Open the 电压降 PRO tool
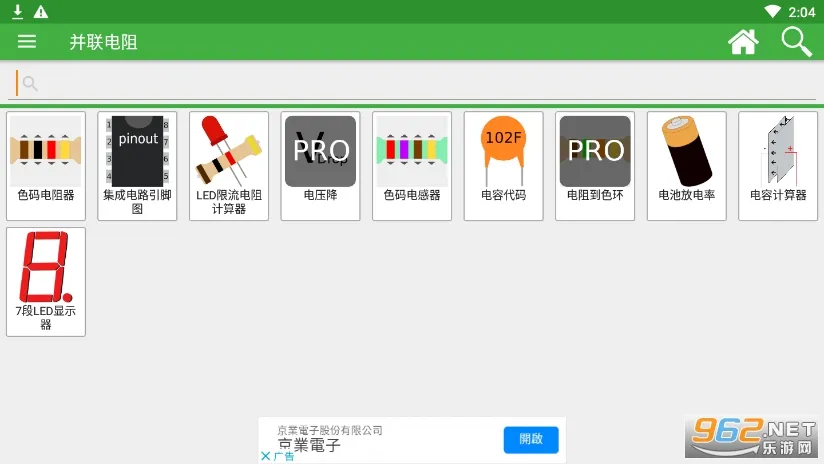The height and width of the screenshot is (464, 824). click(x=320, y=165)
